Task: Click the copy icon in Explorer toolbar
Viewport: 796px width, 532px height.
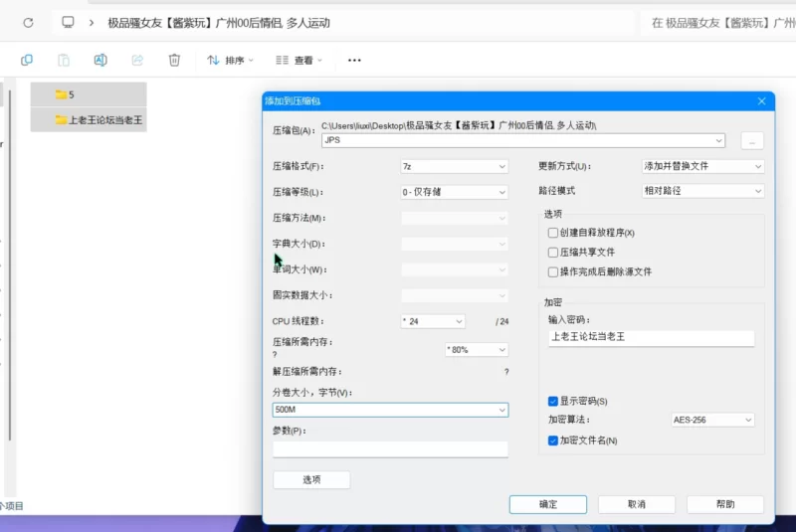Action: [27, 60]
